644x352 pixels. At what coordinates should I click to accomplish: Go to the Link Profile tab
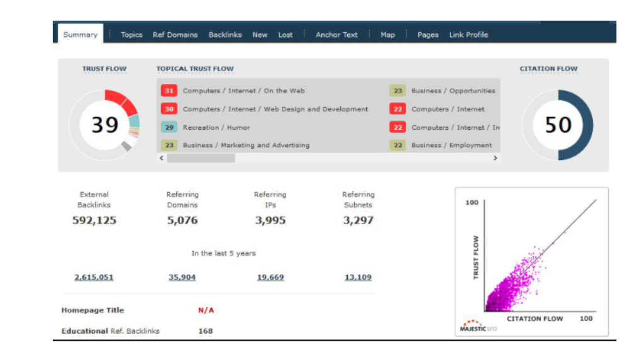point(469,35)
